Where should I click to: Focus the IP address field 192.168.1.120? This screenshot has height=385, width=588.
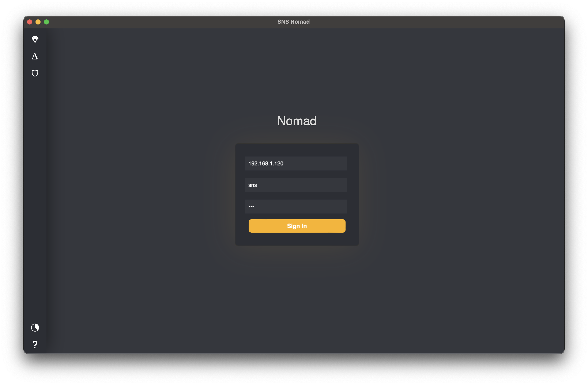pyautogui.click(x=295, y=164)
